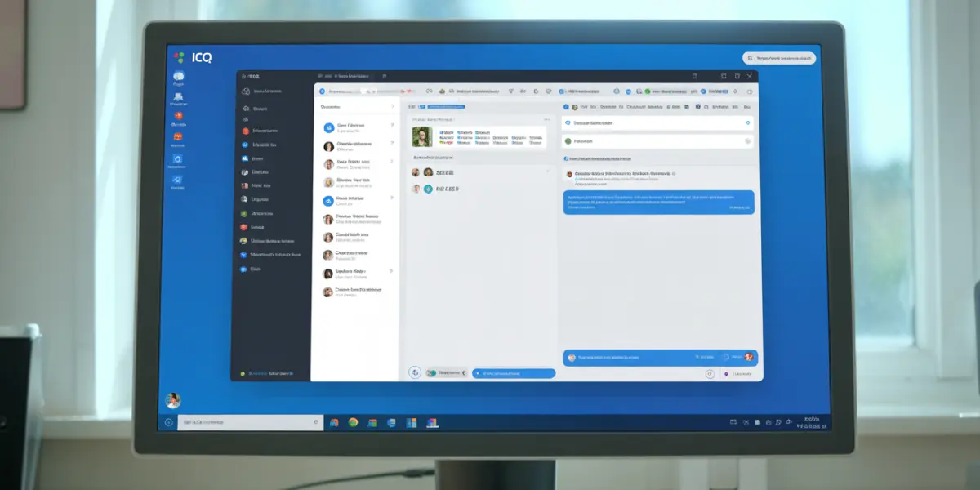Click the system tray clock on the taskbar
This screenshot has width=980, height=490.
click(x=811, y=422)
